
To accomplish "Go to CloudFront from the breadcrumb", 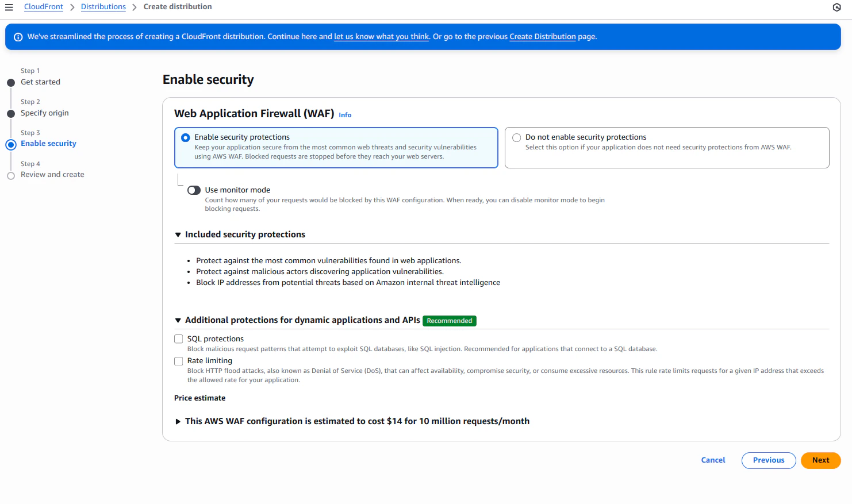I will (x=43, y=6).
